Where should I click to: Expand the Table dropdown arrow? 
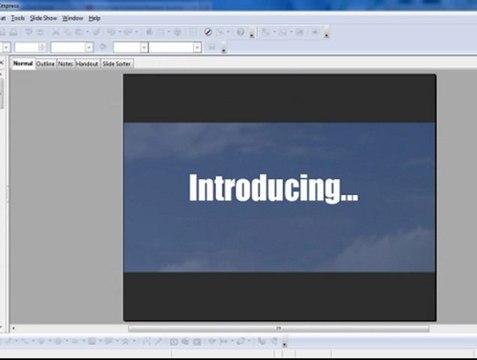pos(169,32)
